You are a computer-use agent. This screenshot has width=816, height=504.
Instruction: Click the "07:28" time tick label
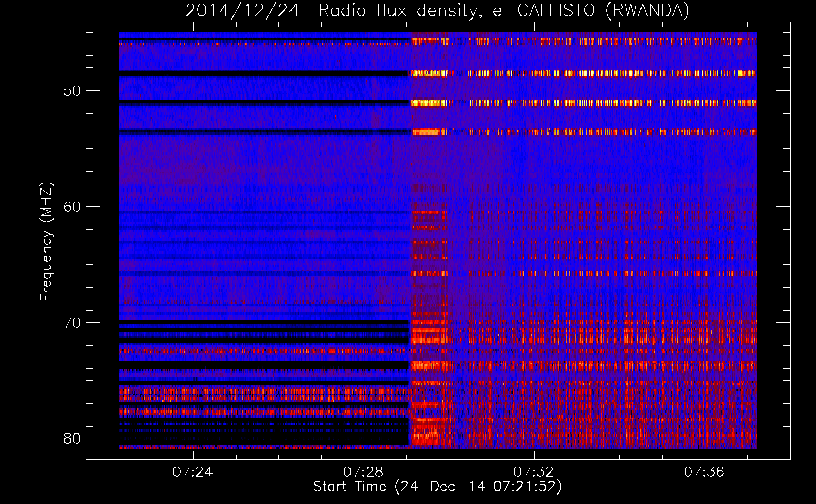(x=364, y=472)
